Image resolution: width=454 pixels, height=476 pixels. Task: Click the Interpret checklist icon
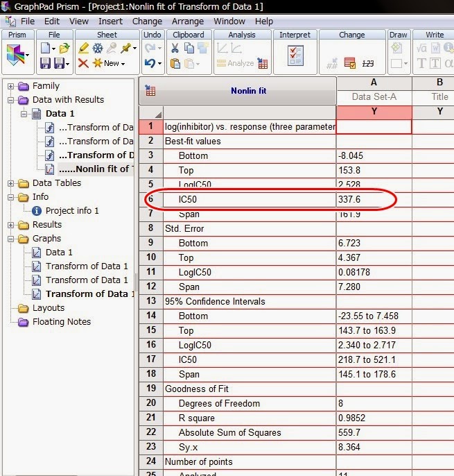(295, 56)
